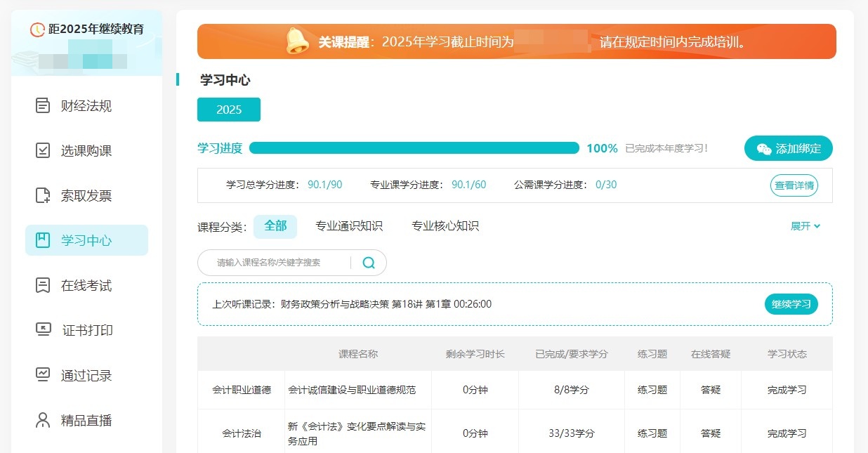The height and width of the screenshot is (453, 868).
Task: Click the 财经法规 document icon in sidebar
Action: tap(43, 106)
